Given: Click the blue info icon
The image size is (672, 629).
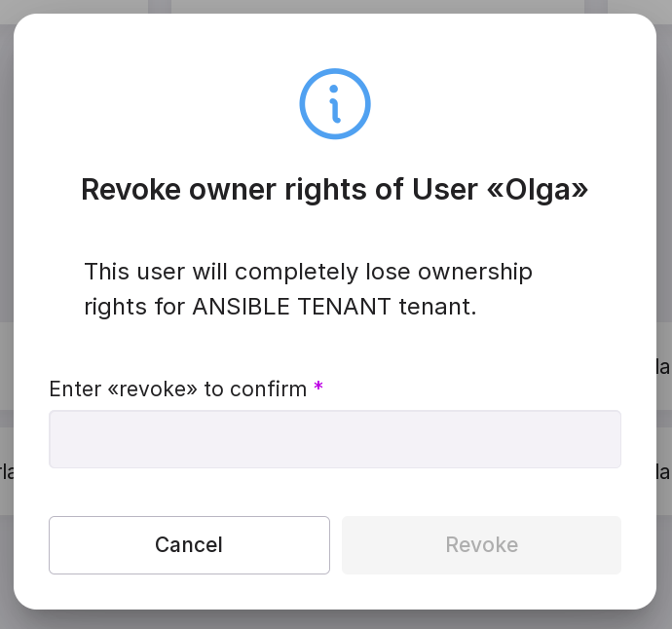Looking at the screenshot, I should pos(335,104).
